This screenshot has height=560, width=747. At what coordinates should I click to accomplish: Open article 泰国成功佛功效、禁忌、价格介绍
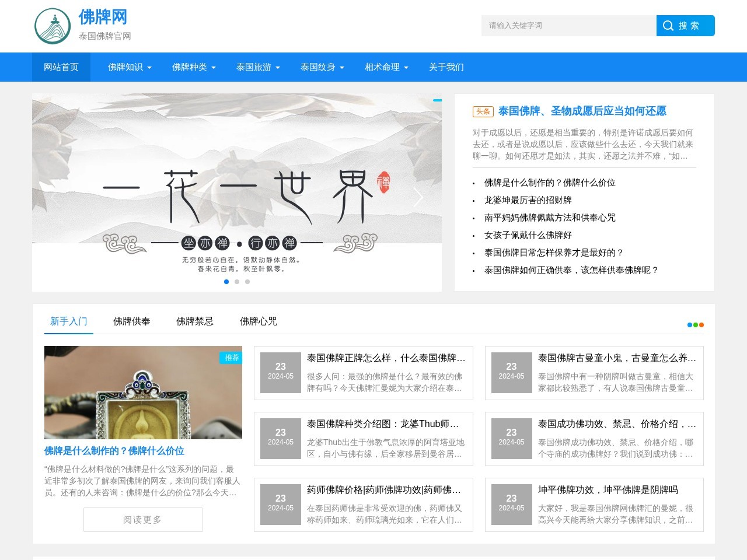coord(617,424)
